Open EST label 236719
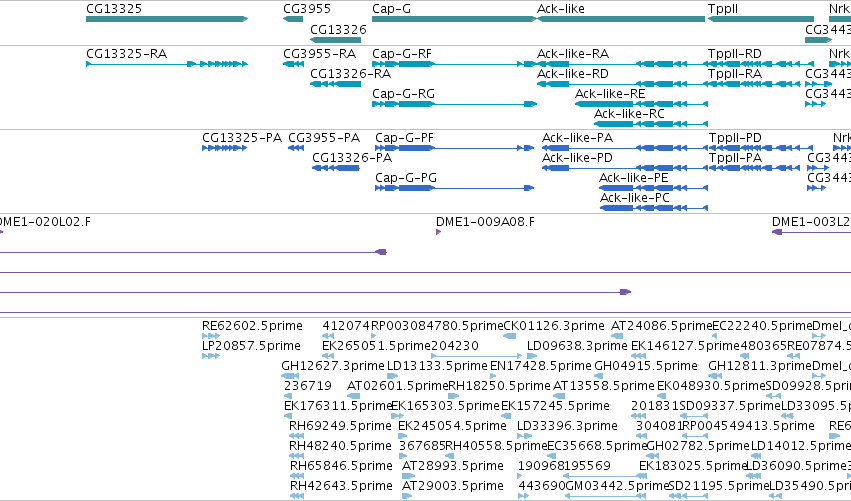The width and height of the screenshot is (851, 501). click(x=308, y=385)
